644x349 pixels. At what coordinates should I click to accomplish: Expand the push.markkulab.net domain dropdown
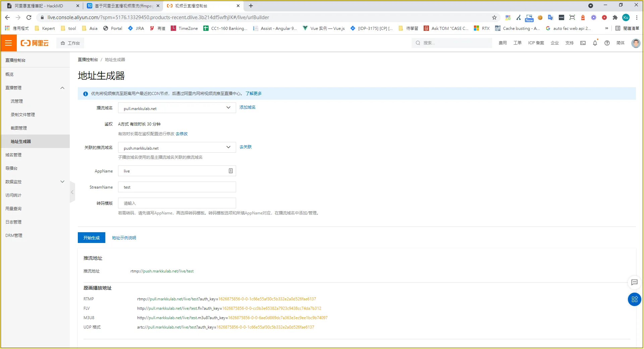click(x=228, y=147)
